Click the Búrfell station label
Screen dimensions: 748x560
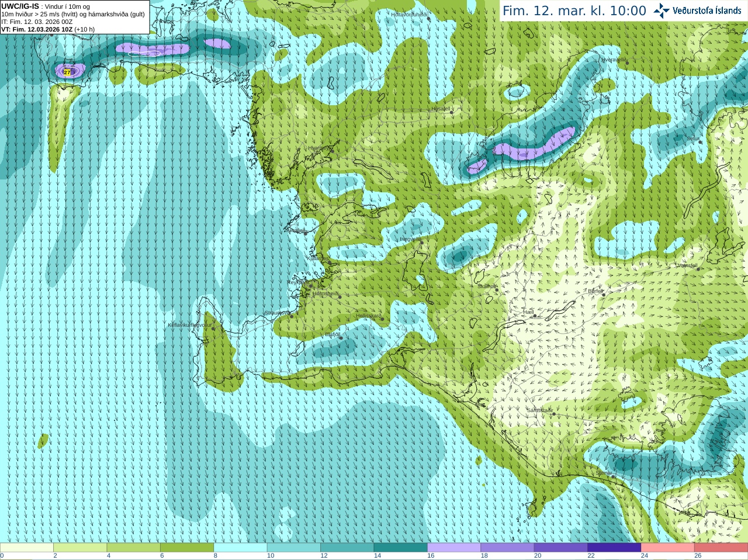[x=595, y=291]
